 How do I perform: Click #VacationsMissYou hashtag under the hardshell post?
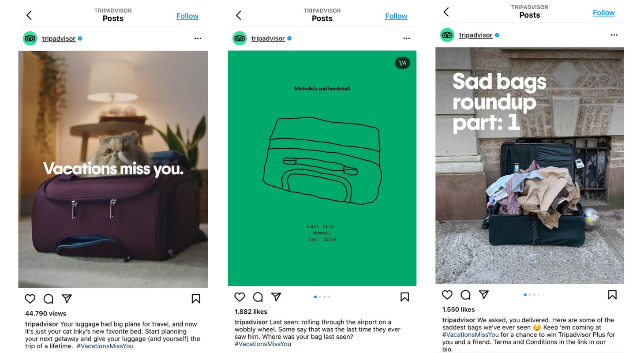coord(263,344)
